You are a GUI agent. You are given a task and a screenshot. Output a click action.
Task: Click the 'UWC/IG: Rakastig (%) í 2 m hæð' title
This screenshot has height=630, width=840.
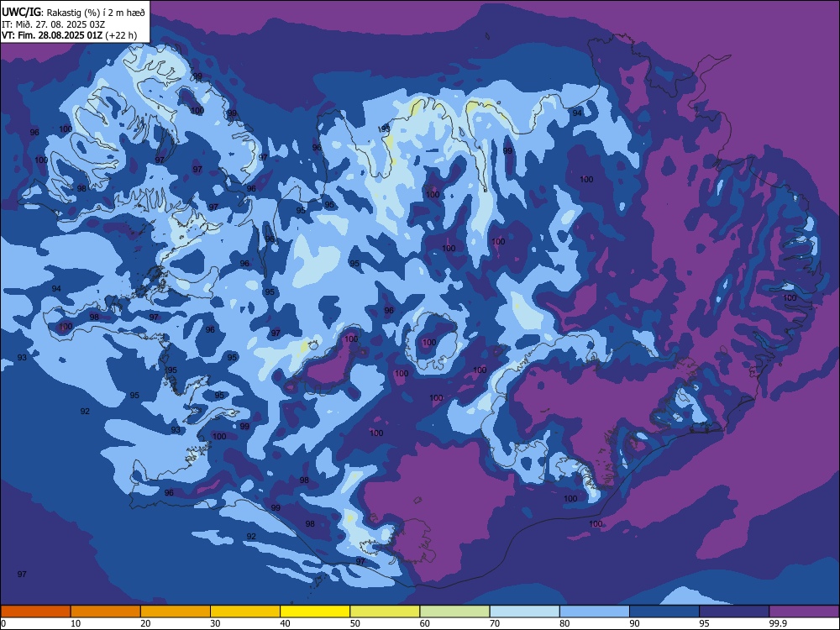[x=73, y=12]
